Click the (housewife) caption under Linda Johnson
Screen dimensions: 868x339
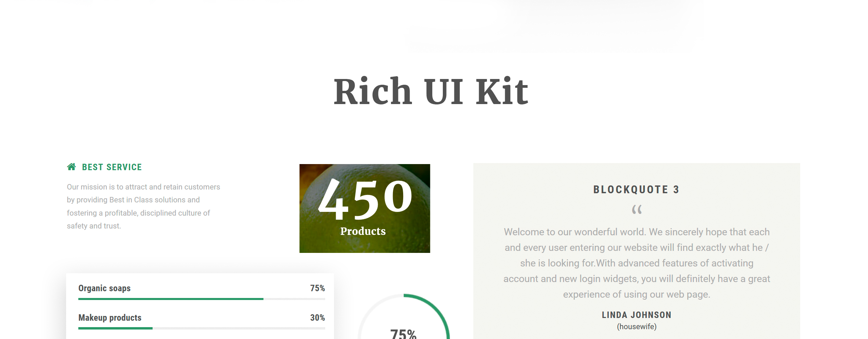[636, 327]
